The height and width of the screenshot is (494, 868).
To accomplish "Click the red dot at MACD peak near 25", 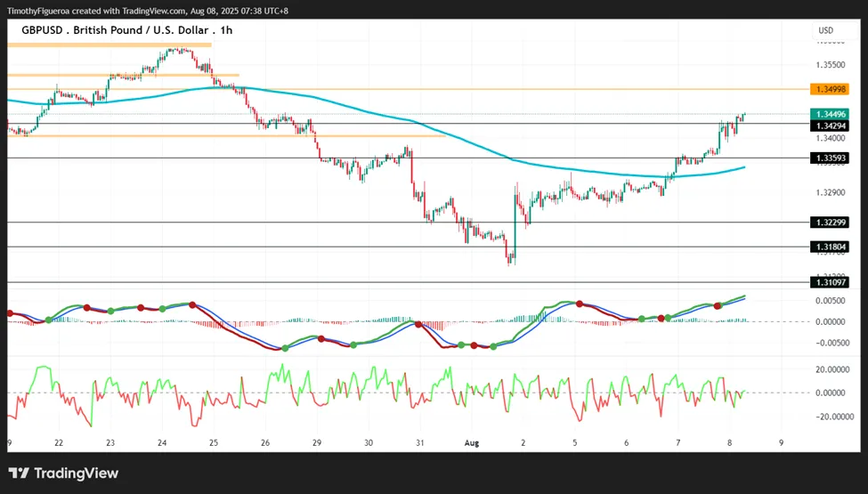I will [192, 304].
